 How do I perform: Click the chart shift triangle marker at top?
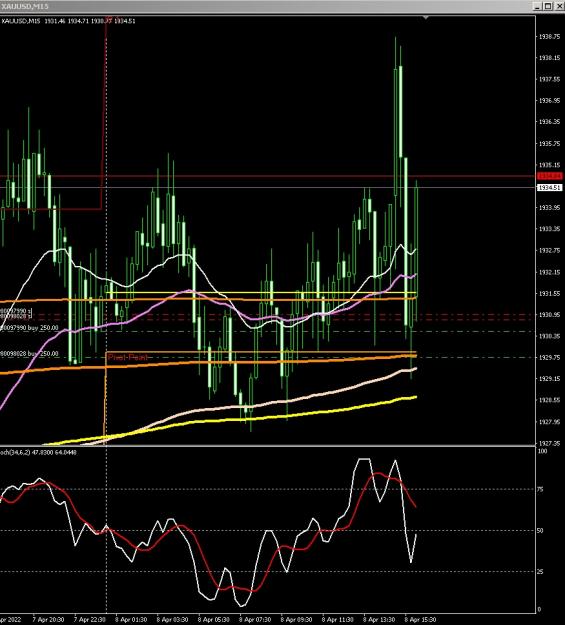(426, 18)
